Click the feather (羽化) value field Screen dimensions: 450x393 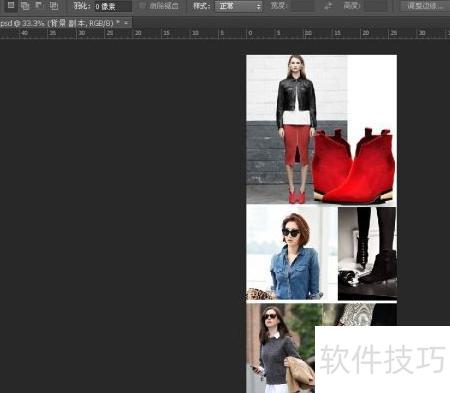[x=113, y=6]
